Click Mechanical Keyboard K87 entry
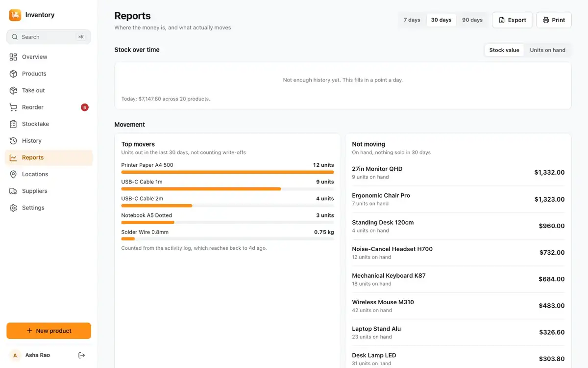This screenshot has height=368, width=588. click(458, 279)
